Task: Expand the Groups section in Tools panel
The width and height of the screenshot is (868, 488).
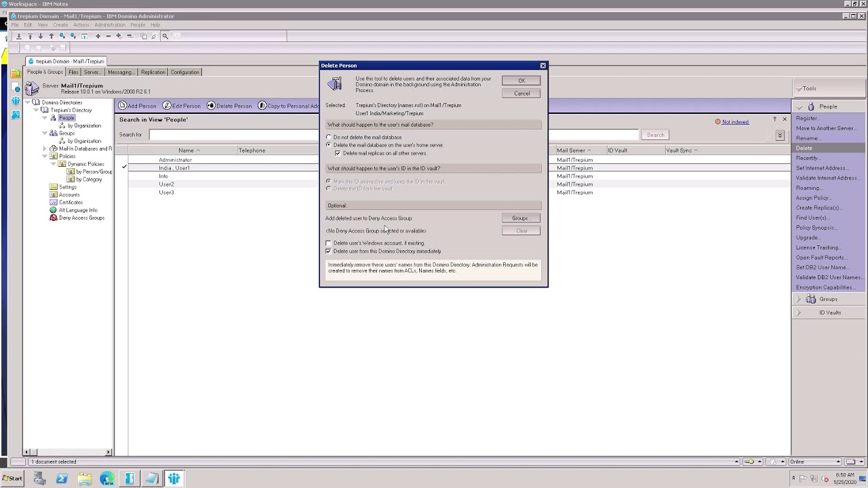Action: click(x=799, y=299)
